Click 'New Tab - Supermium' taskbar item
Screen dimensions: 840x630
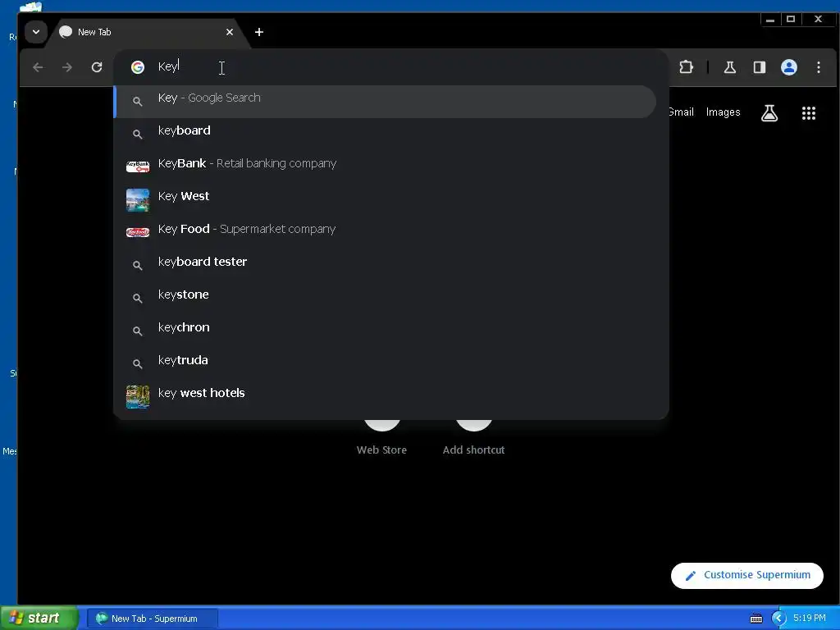point(152,619)
